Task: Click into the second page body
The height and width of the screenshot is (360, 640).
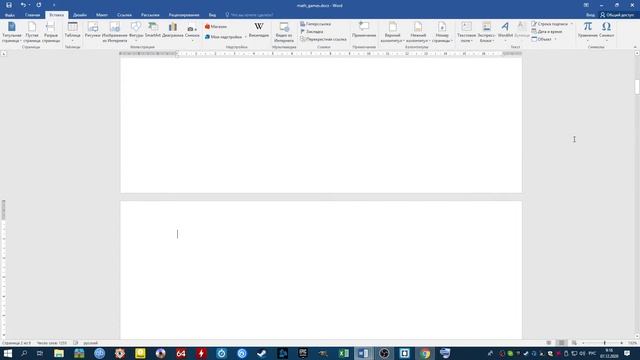Action: coord(321,270)
